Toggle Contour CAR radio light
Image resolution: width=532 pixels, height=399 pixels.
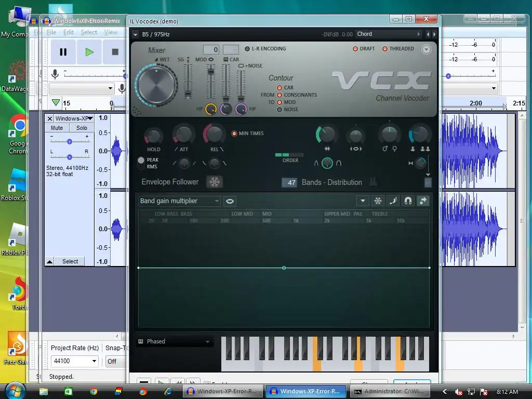[x=280, y=87]
